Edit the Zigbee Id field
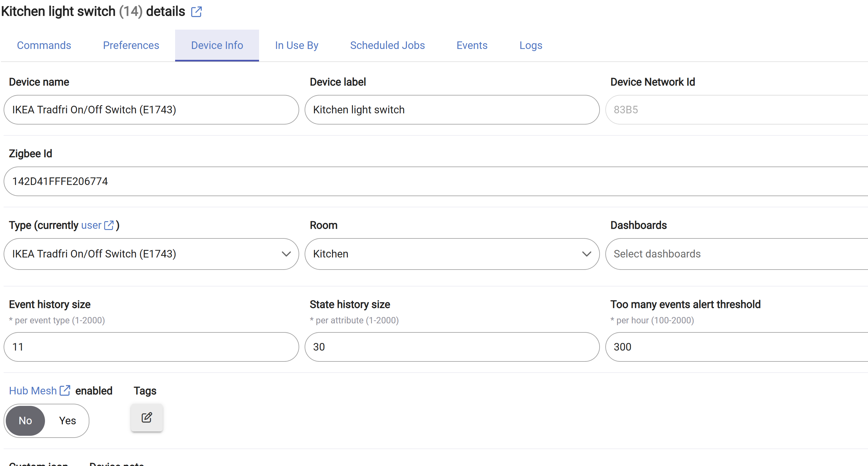 point(436,181)
